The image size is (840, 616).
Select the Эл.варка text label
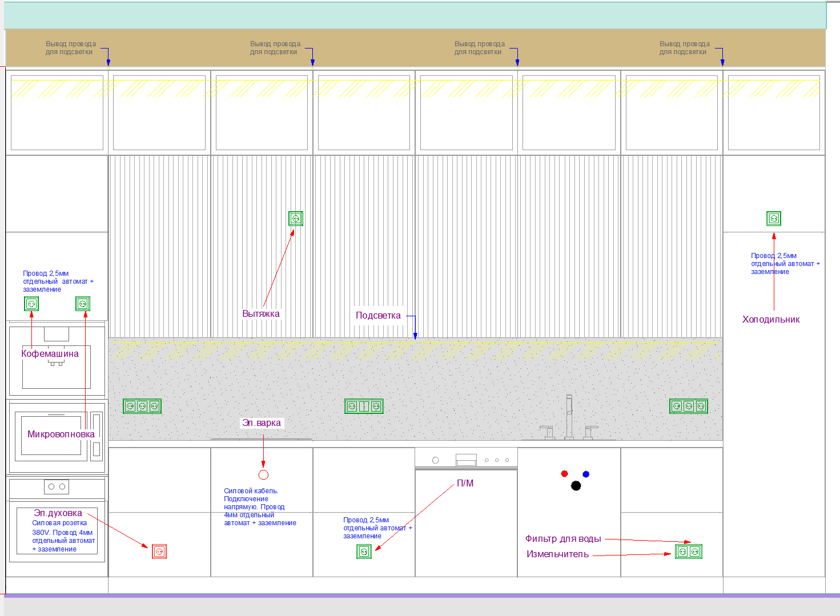click(x=262, y=423)
